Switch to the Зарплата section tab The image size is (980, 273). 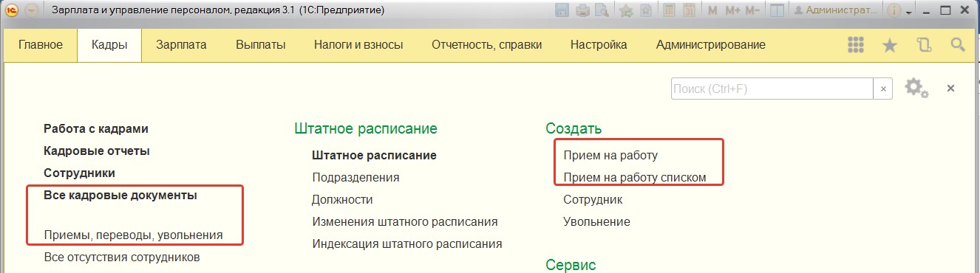pos(181,44)
